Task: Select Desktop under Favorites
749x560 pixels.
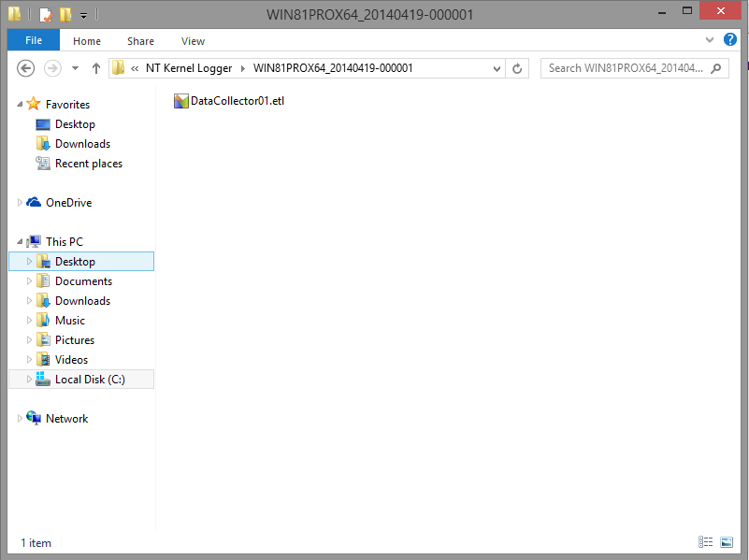Action: pos(75,124)
